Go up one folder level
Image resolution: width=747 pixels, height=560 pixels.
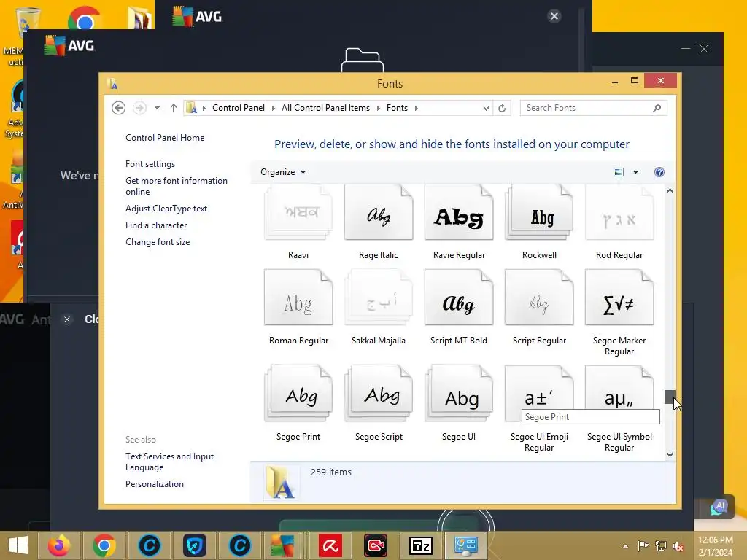pyautogui.click(x=174, y=108)
